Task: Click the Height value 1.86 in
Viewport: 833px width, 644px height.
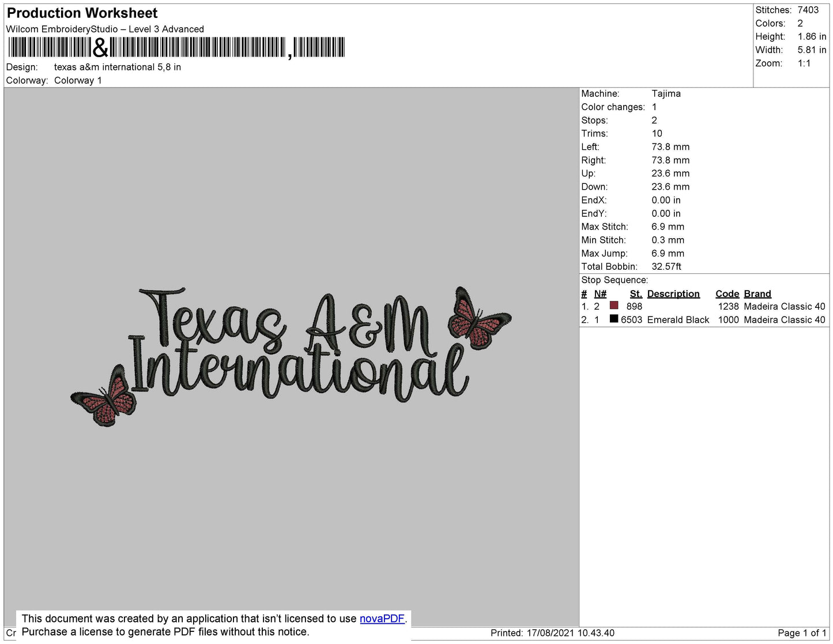Action: click(x=812, y=36)
